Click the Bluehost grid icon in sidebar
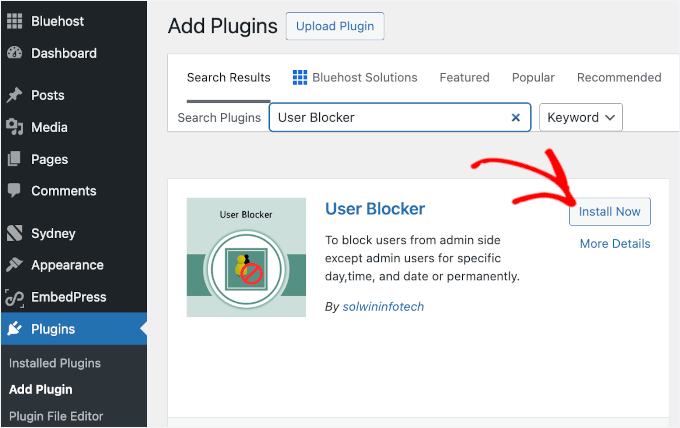680x428 pixels. (x=14, y=21)
